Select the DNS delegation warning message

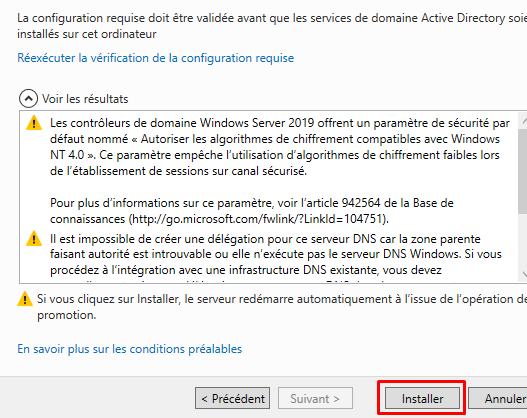point(276,257)
